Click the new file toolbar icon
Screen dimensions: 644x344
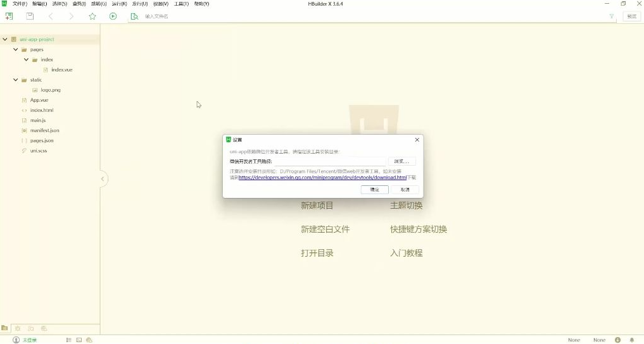point(9,16)
